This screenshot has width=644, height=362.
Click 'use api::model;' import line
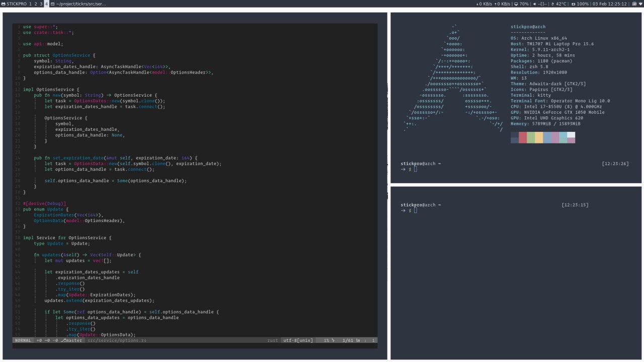click(43, 44)
